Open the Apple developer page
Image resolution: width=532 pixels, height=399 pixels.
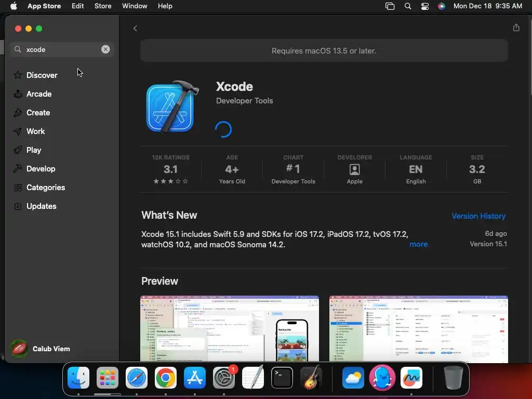[354, 169]
